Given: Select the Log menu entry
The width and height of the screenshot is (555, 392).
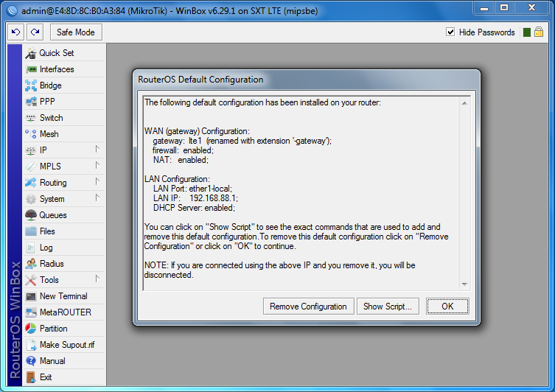Looking at the screenshot, I should click(x=46, y=248).
